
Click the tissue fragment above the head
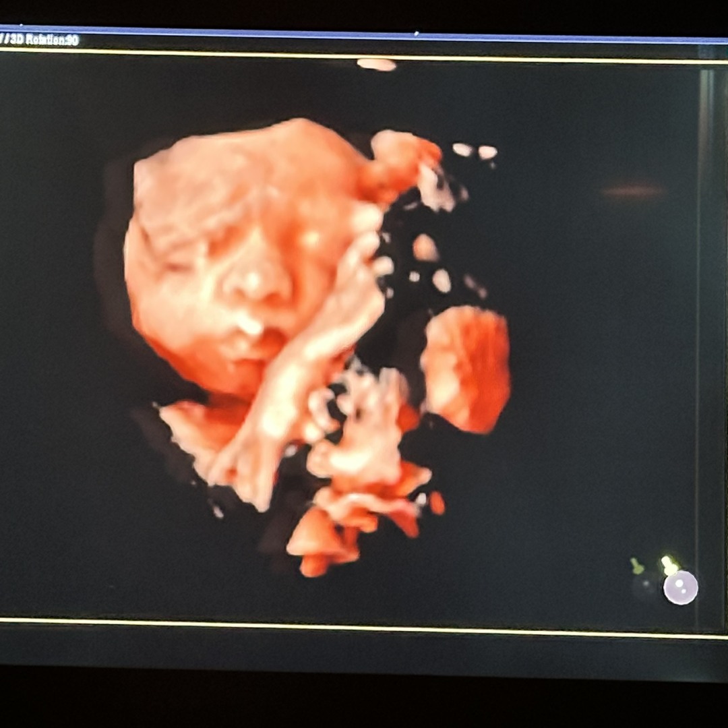click(401, 158)
